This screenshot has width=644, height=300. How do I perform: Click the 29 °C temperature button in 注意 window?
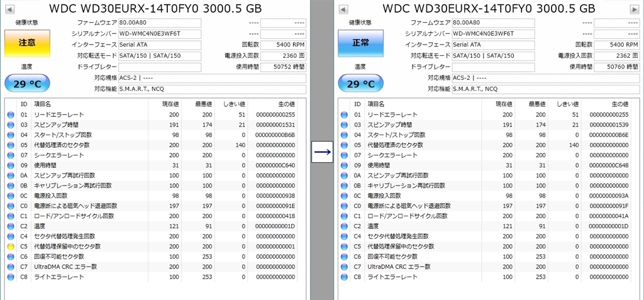coord(27,84)
